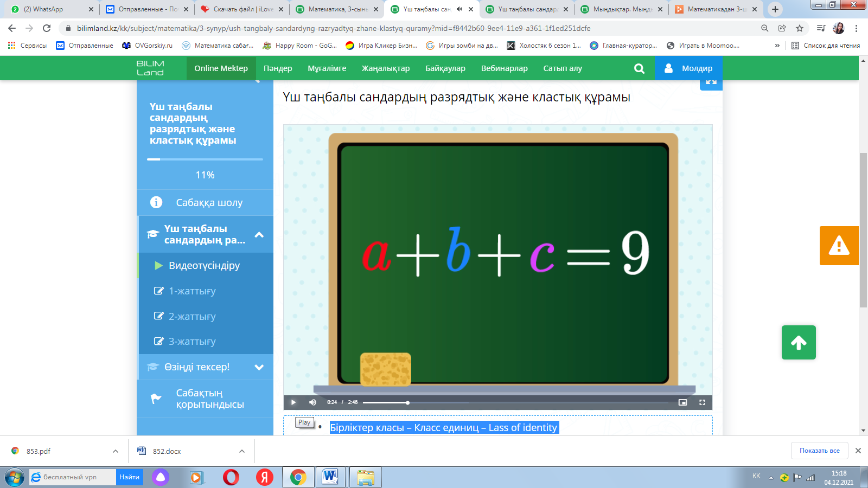Click the KK keyboard language indicator

756,476
